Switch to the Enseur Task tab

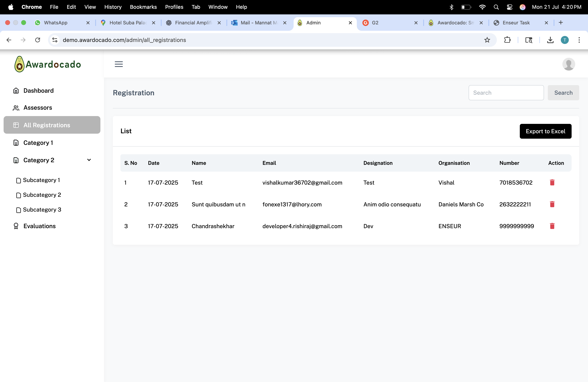pos(516,23)
